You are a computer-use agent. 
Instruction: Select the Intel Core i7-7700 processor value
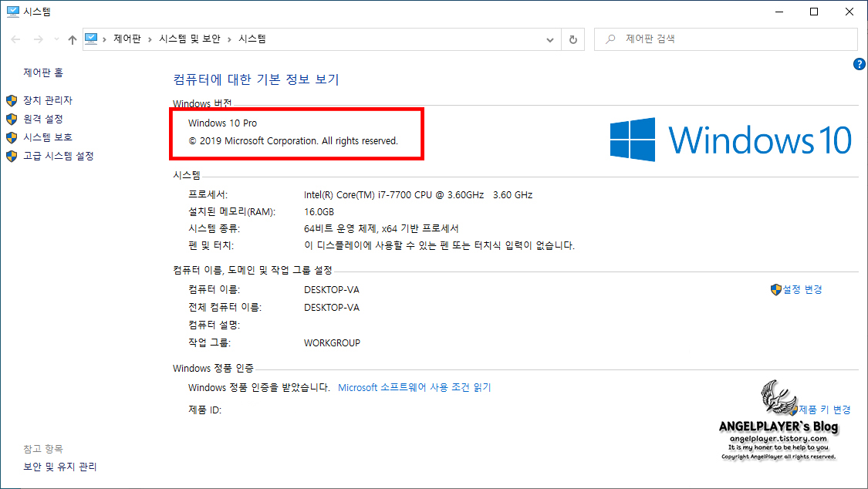[x=418, y=194]
